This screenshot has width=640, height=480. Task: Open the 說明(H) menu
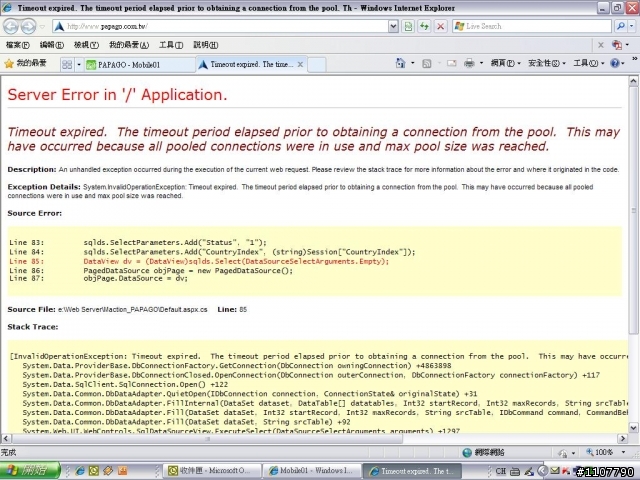click(205, 45)
